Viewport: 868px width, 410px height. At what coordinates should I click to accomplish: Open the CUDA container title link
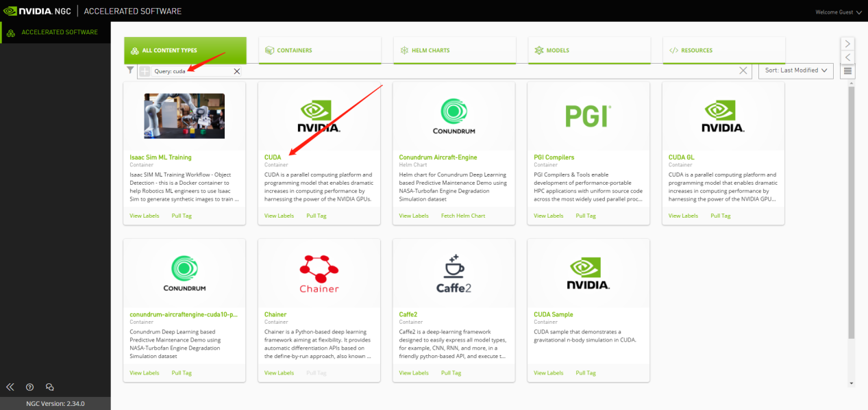(273, 157)
